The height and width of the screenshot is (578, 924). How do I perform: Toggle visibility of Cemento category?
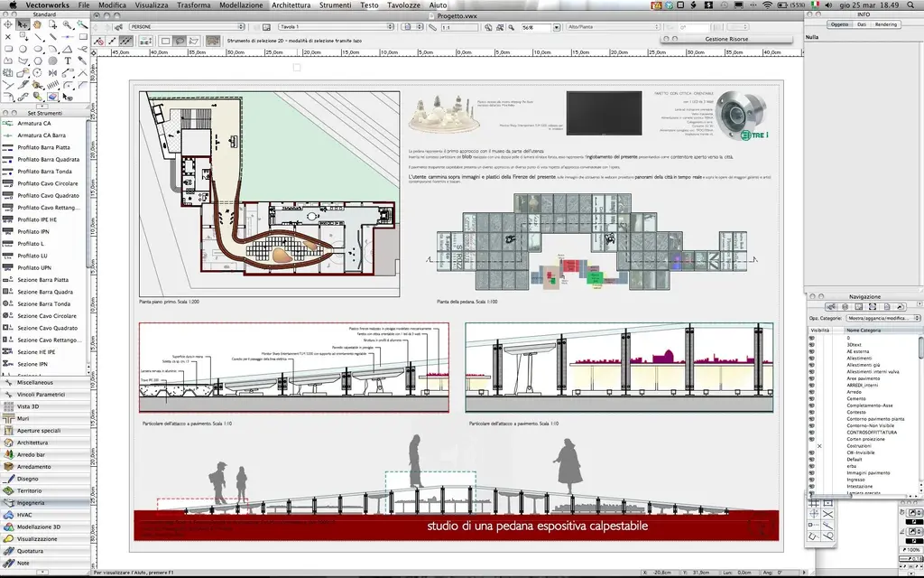tap(811, 398)
